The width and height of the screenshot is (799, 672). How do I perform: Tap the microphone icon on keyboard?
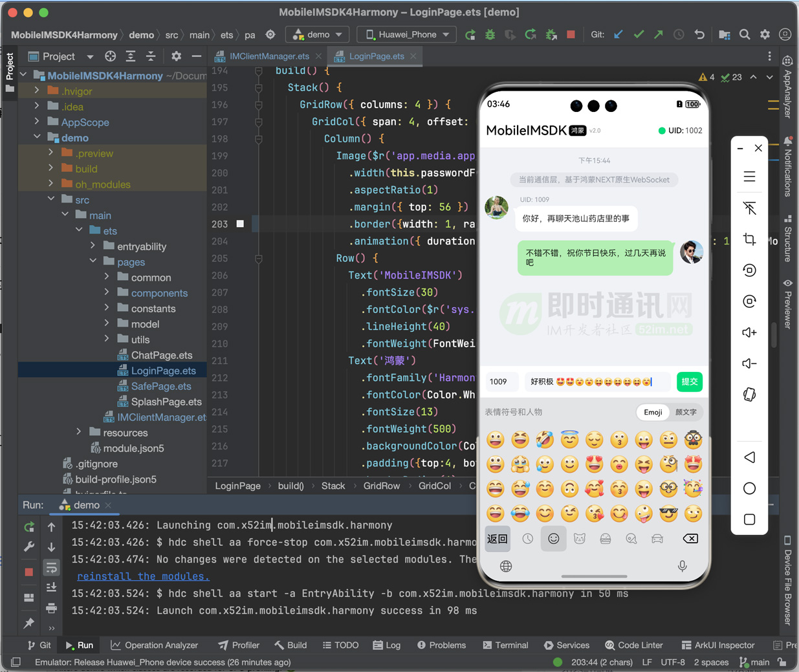tap(682, 567)
